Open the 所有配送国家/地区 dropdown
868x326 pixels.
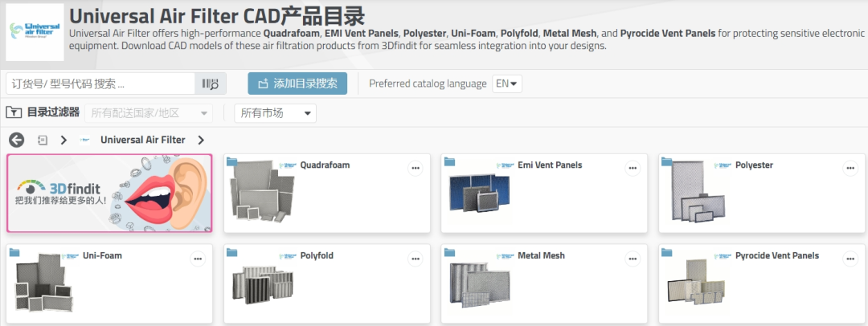click(x=149, y=113)
